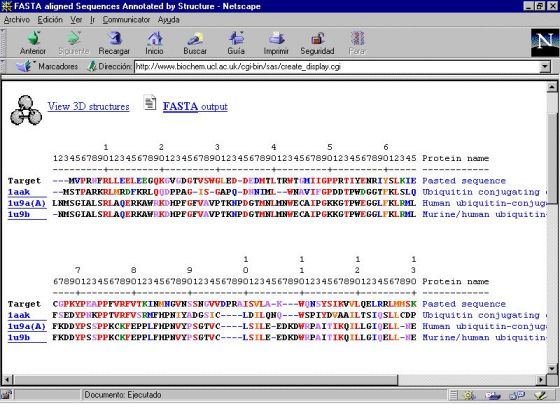560x420 pixels.
Task: Click the 'Murine/human ubiquitin' name in the second block
Action: (484, 338)
